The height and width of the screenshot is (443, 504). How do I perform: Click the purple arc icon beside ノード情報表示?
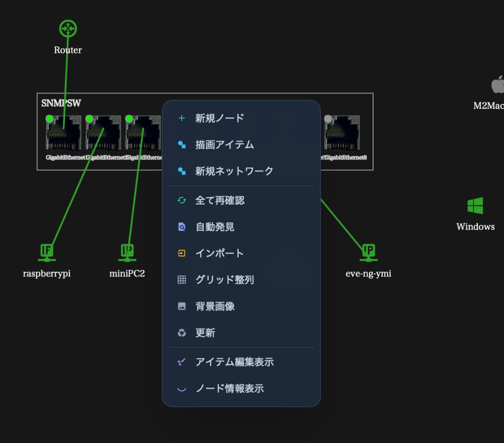182,389
